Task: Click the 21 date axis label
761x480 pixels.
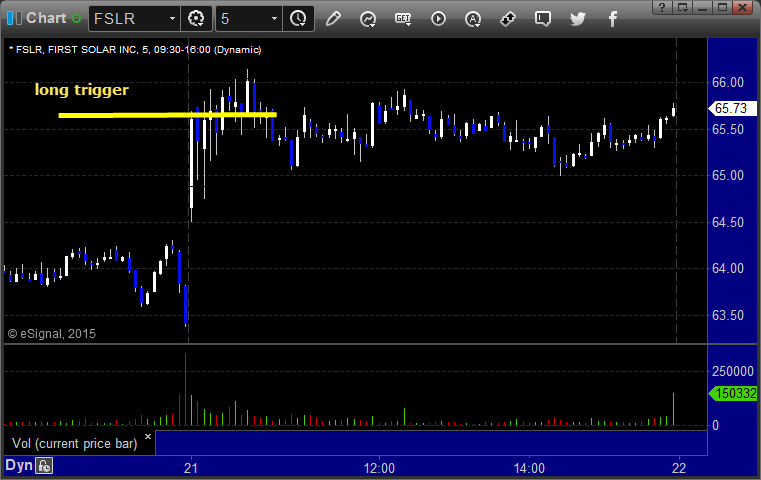Action: point(191,468)
